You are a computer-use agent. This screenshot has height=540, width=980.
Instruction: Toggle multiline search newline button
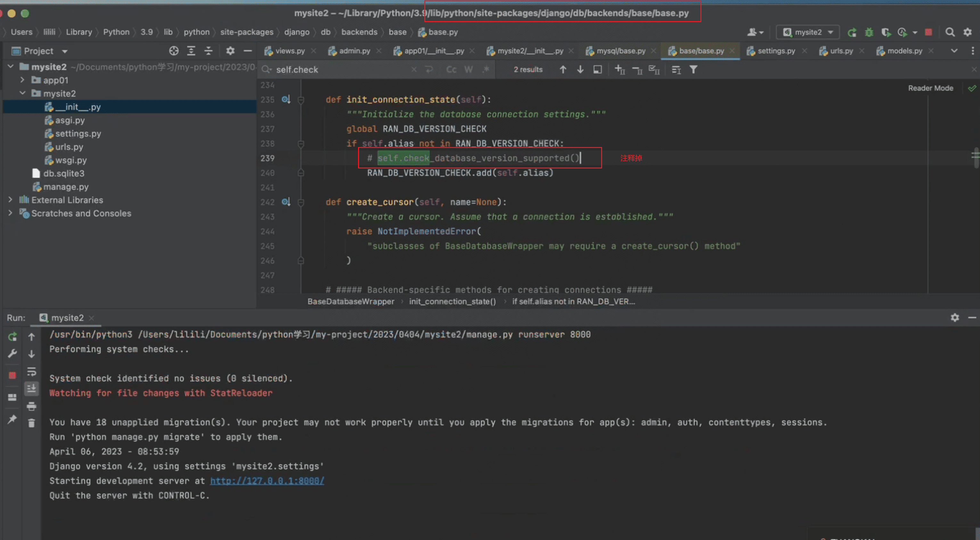[429, 70]
